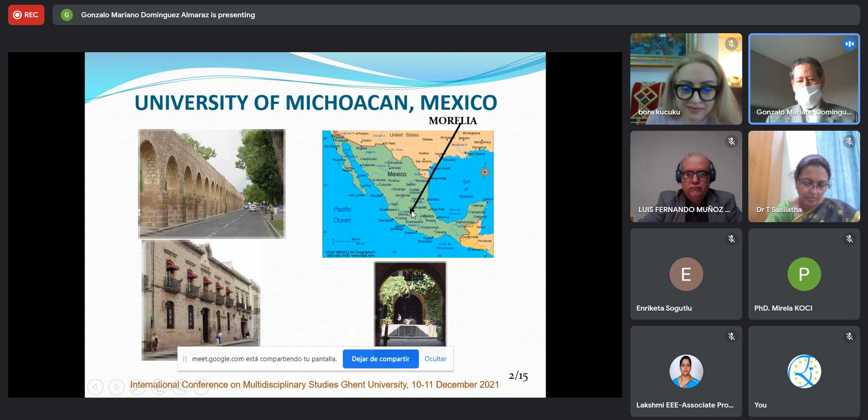868x420 pixels.
Task: Click the REC recording indicator
Action: click(x=26, y=15)
